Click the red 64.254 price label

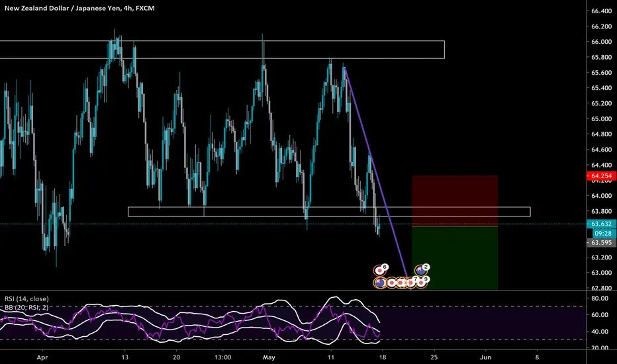pyautogui.click(x=601, y=176)
